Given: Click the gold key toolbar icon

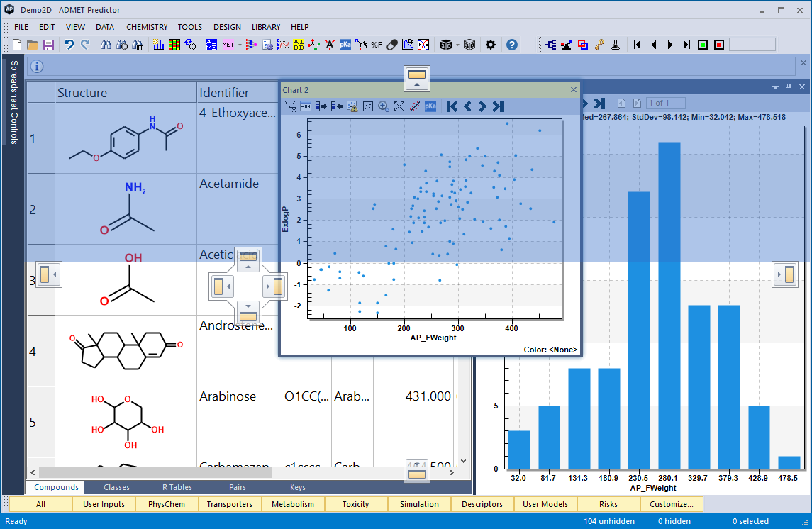Looking at the screenshot, I should point(599,45).
